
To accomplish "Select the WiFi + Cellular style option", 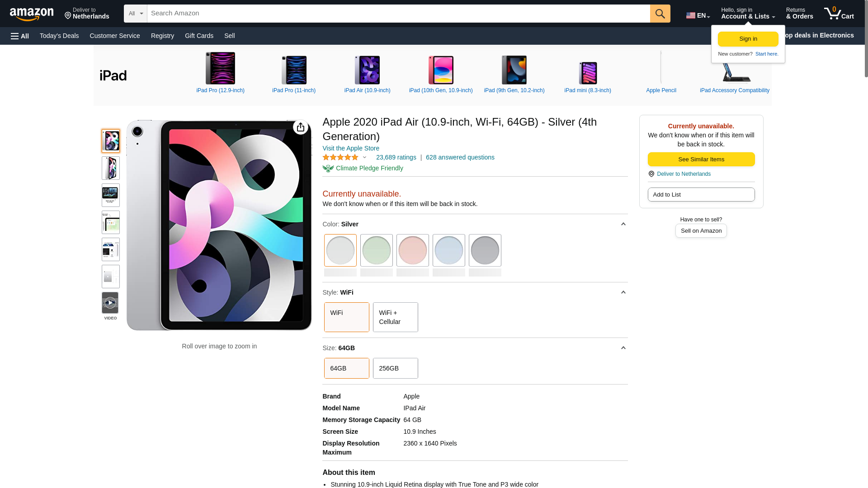I will [x=395, y=317].
